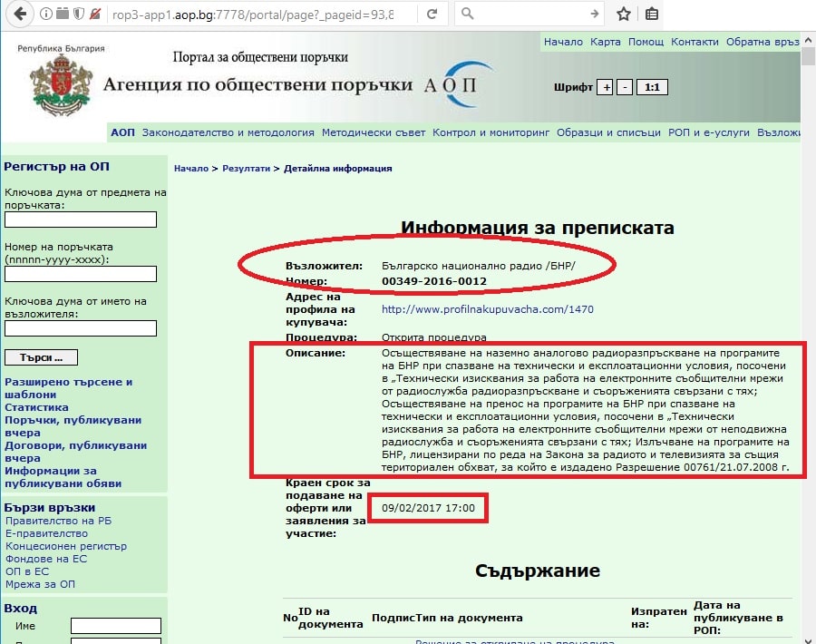
Task: Click the Търси... search button
Action: [x=41, y=357]
